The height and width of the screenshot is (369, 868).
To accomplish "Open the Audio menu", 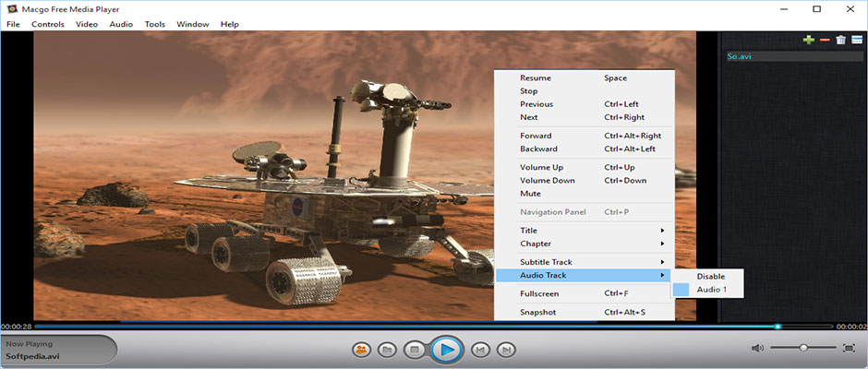I will [x=121, y=24].
